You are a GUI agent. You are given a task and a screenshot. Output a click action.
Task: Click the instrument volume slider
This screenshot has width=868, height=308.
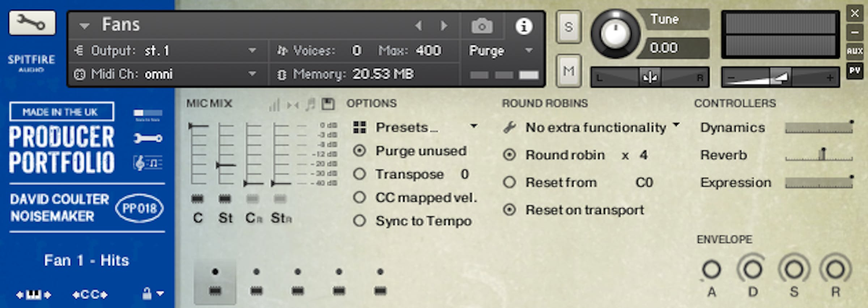(780, 77)
